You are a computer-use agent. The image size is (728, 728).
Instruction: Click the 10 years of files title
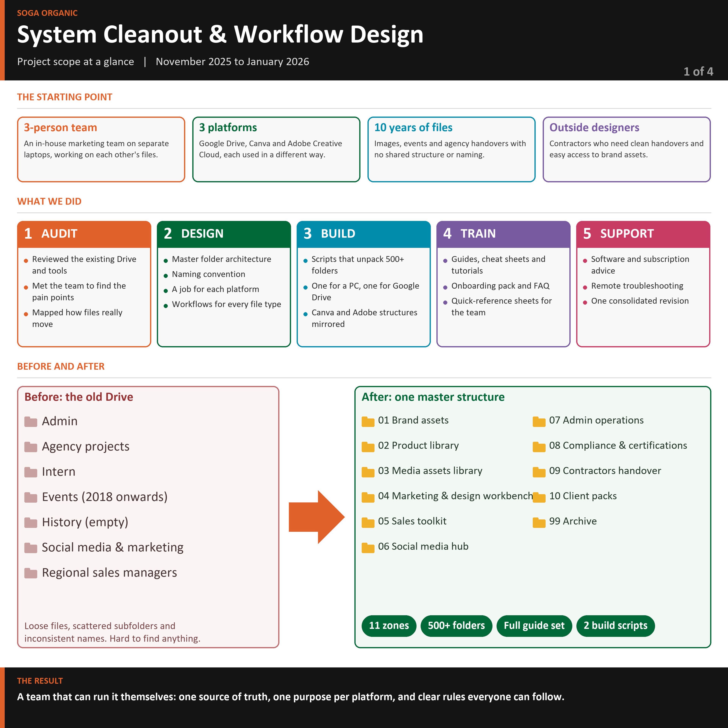coord(413,127)
